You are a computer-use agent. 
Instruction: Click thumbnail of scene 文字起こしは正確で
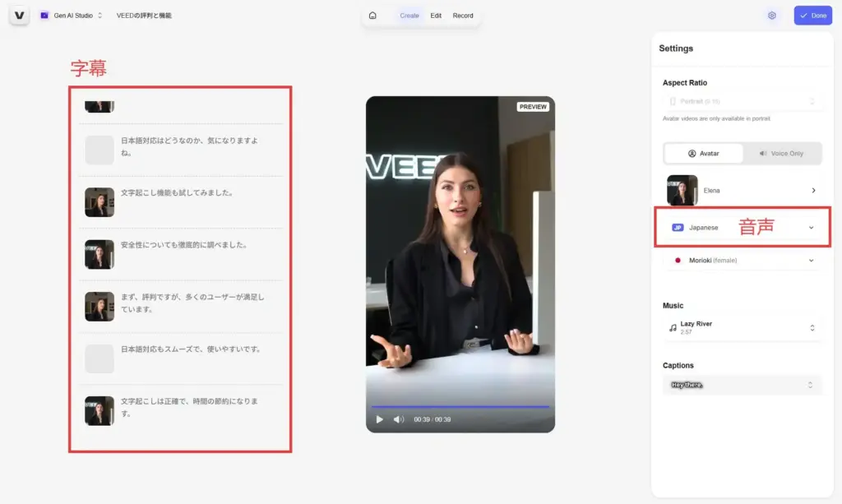coord(99,410)
